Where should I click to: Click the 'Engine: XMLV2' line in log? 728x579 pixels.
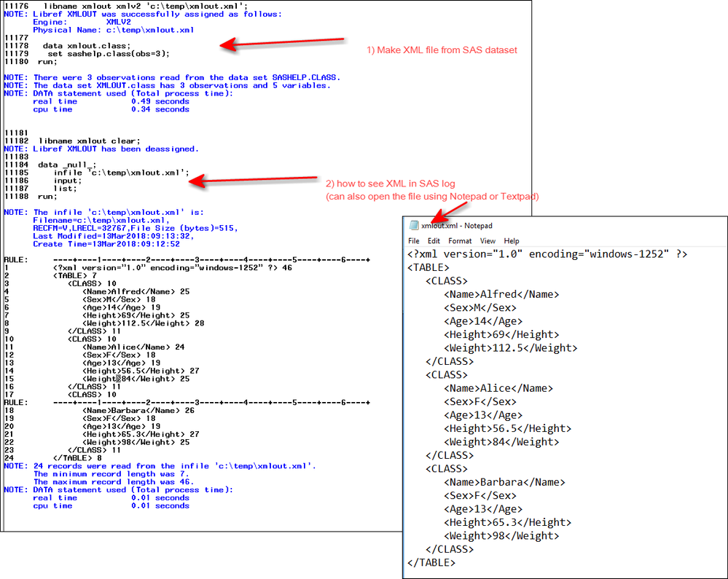(x=82, y=23)
